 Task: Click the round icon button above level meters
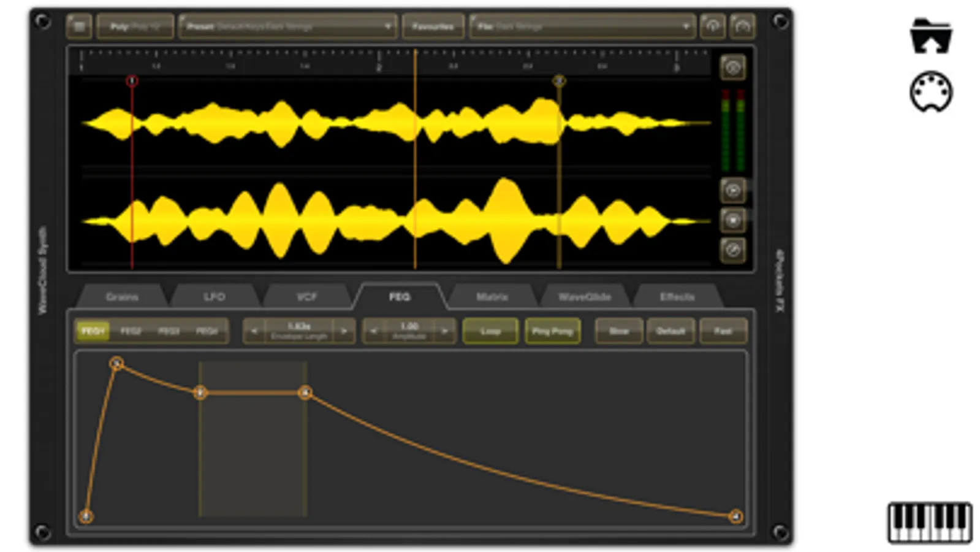[732, 67]
